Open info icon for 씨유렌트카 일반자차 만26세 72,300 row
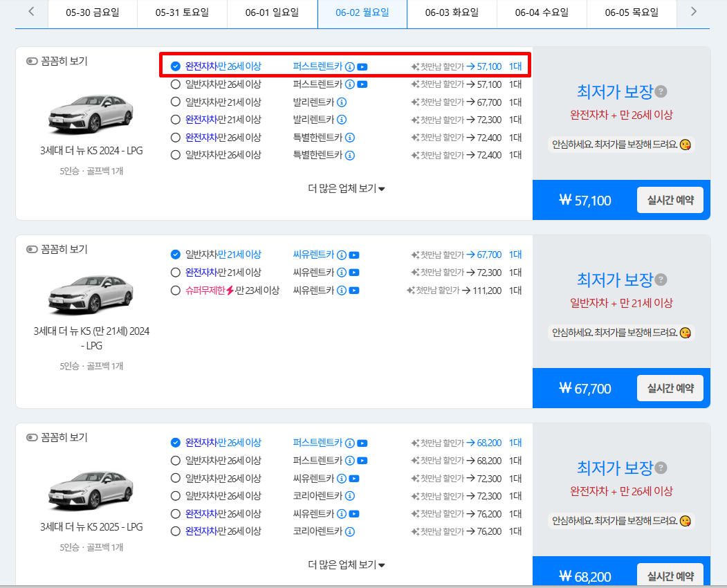Screen dimensions: 727x588 [342, 479]
